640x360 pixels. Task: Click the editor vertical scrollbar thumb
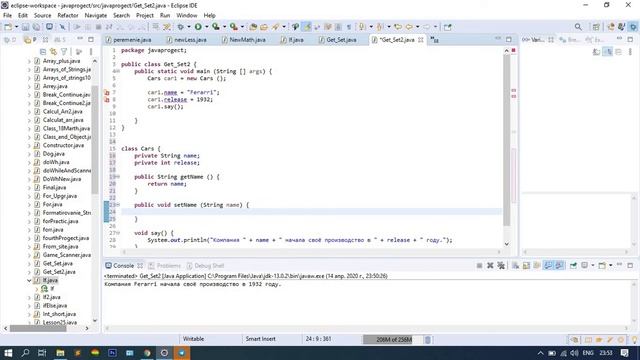(x=507, y=140)
